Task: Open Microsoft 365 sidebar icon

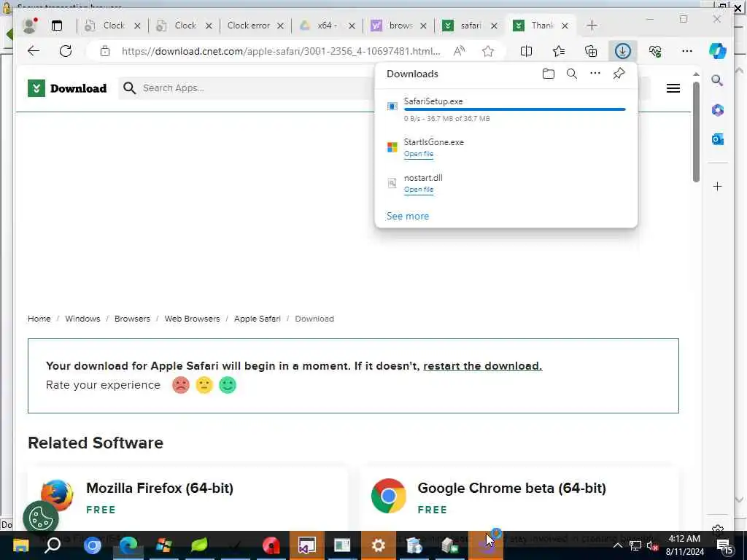Action: (x=718, y=110)
